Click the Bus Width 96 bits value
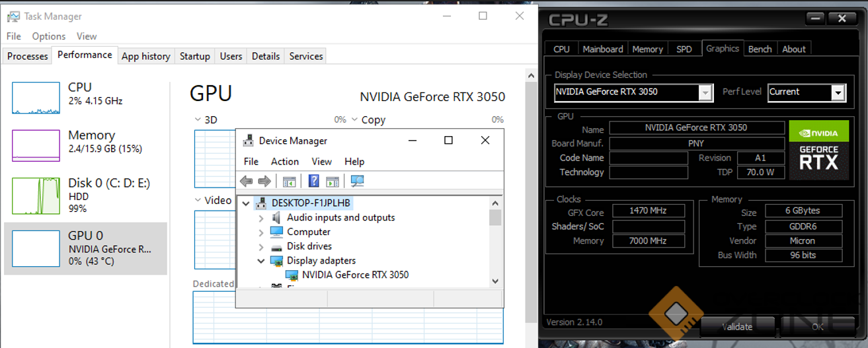The height and width of the screenshot is (348, 868). click(803, 256)
